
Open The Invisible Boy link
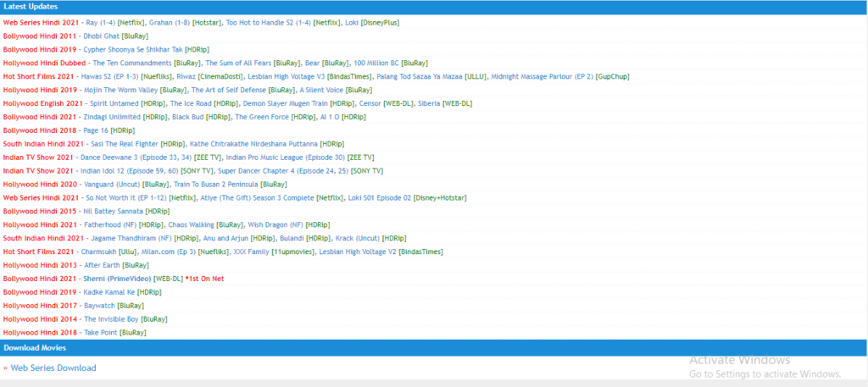pos(111,319)
